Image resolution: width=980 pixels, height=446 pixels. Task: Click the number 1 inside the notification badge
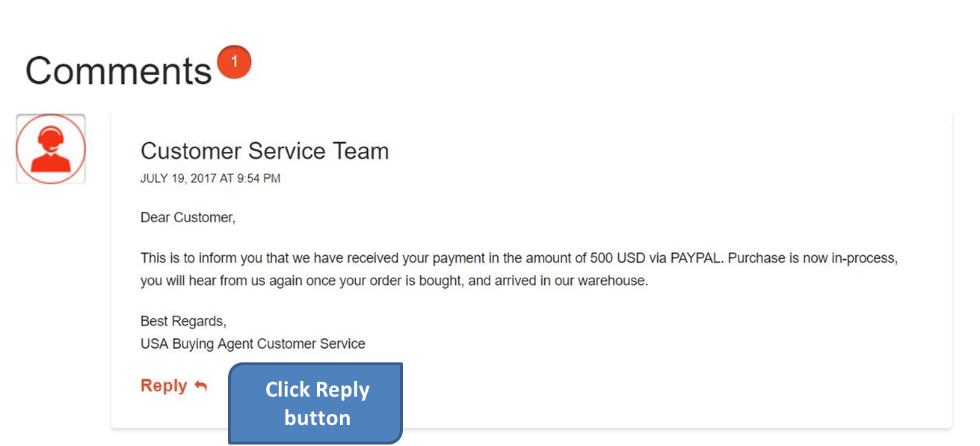pos(235,61)
